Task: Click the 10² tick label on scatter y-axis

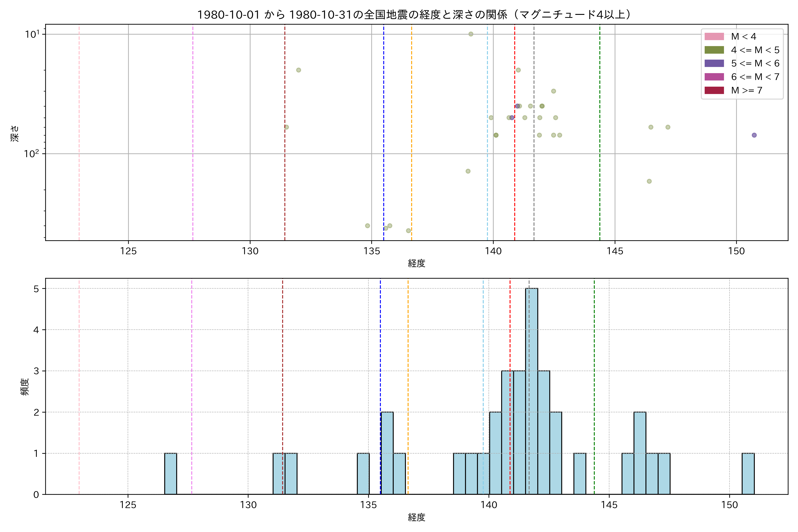Action: [31, 154]
